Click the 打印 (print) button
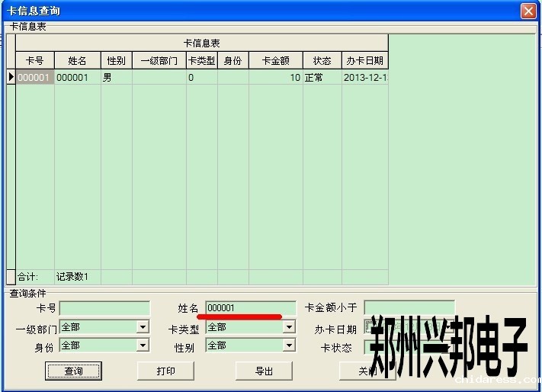The image size is (542, 392). (165, 371)
